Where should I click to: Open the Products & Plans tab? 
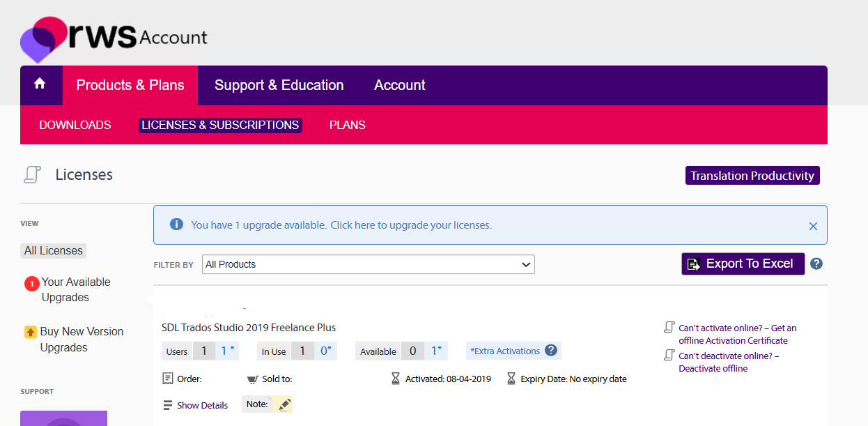(x=130, y=85)
